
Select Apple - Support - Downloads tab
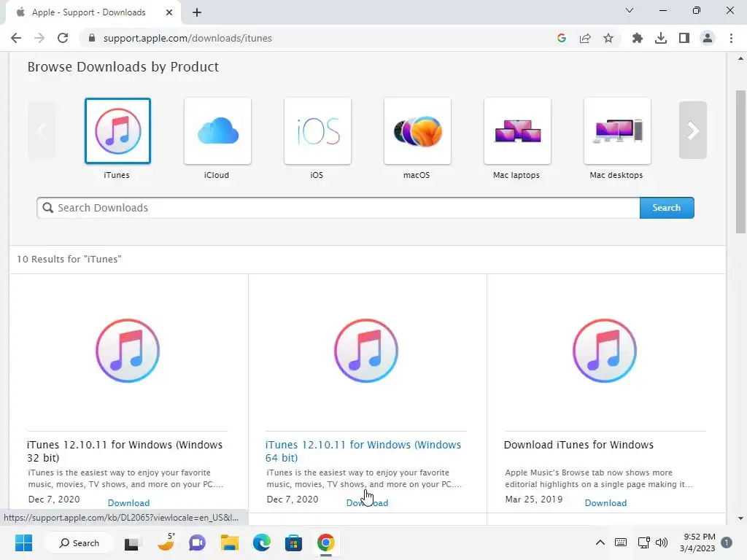click(x=88, y=12)
